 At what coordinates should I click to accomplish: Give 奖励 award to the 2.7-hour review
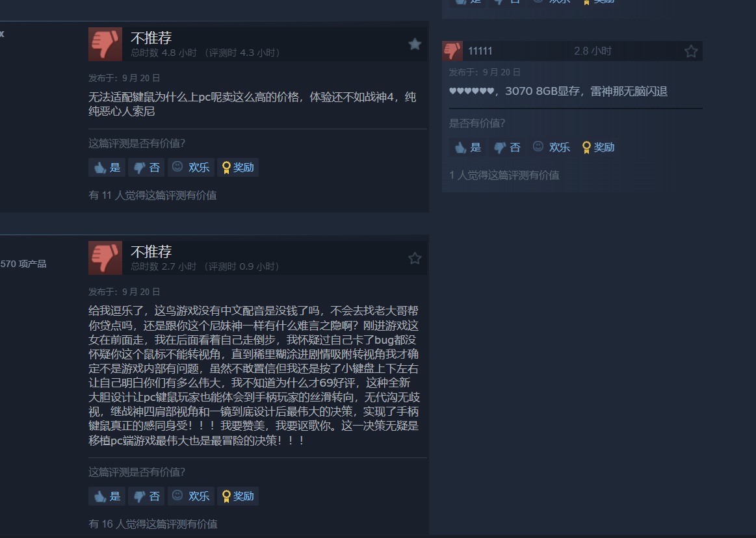238,496
